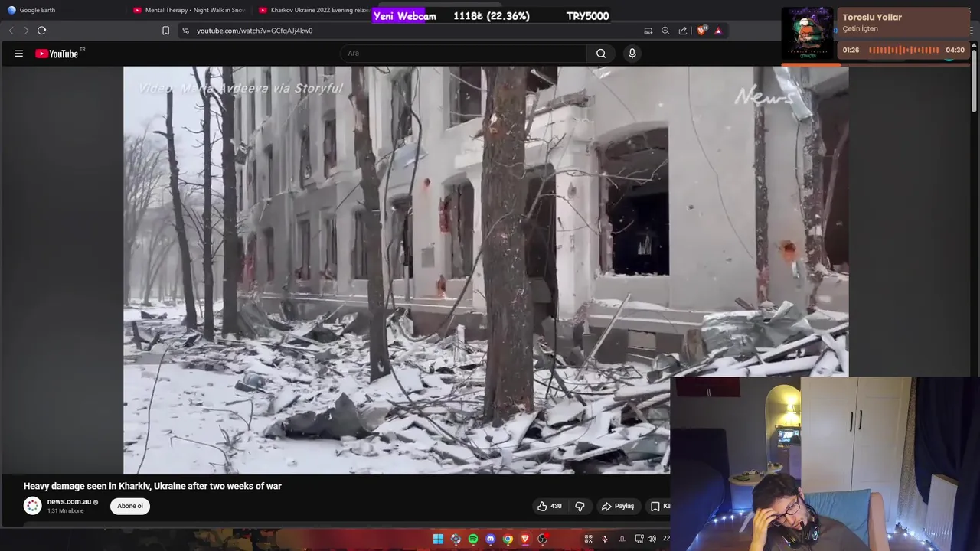
Task: Open Brave Rewards triangle icon
Action: click(x=718, y=31)
